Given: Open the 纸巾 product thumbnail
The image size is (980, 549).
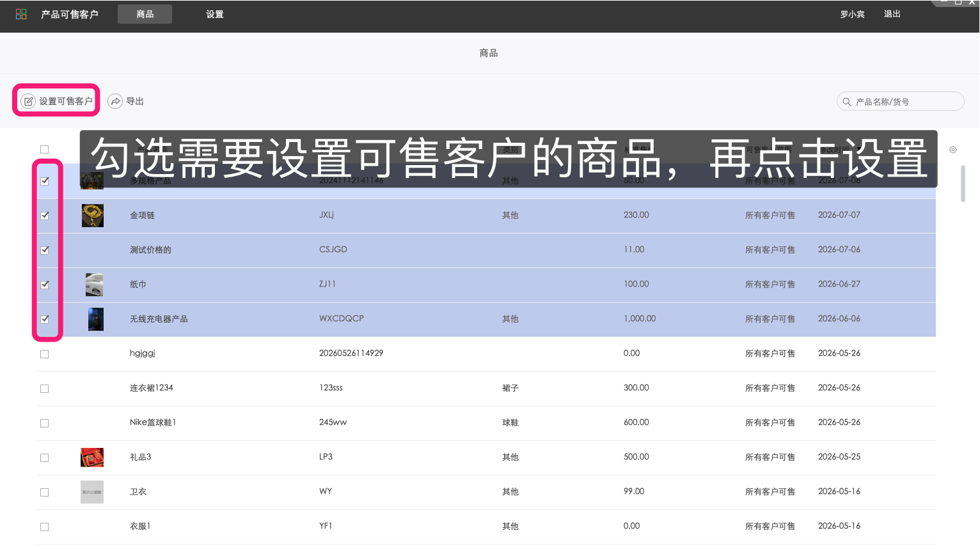Looking at the screenshot, I should point(94,285).
